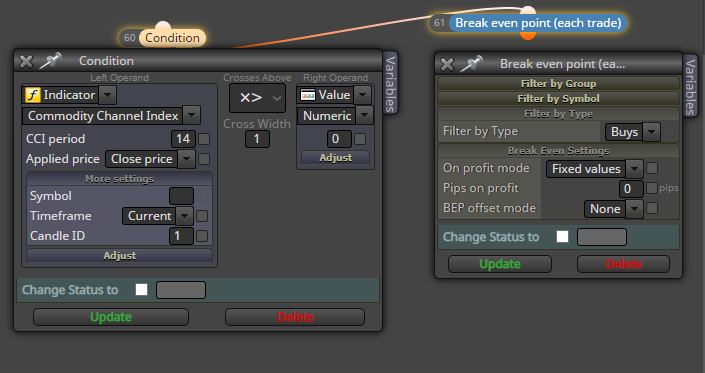This screenshot has height=373, width=705.
Task: Toggle checkbox next to CCI period
Action: click(x=204, y=139)
